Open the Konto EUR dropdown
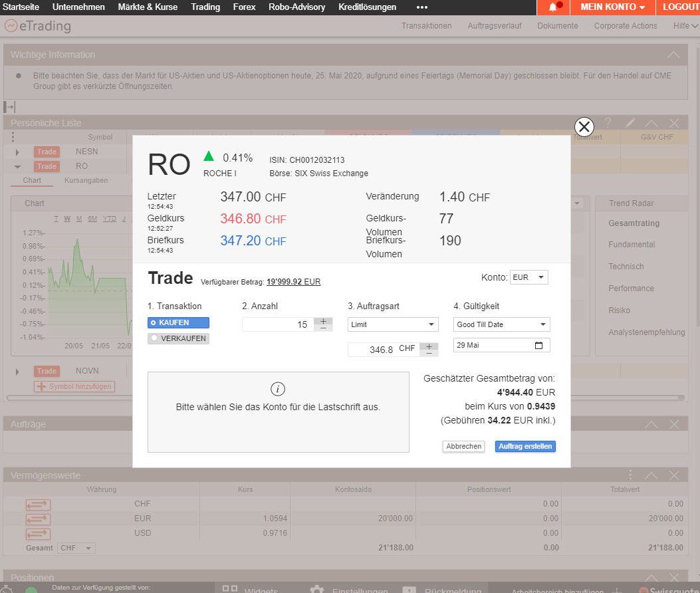Image resolution: width=700 pixels, height=593 pixels. pos(529,277)
